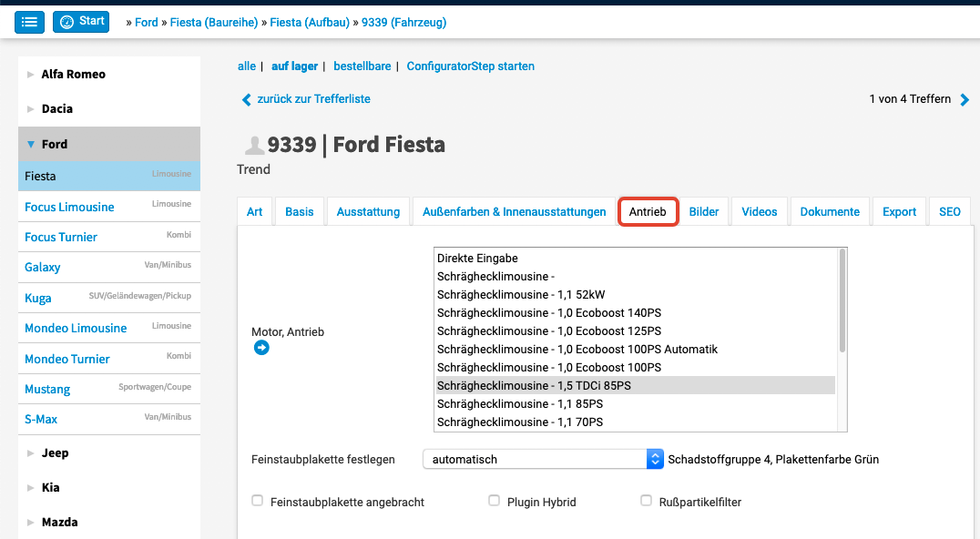Open the Bilder tab
Screen dimensions: 980x539
(x=704, y=211)
